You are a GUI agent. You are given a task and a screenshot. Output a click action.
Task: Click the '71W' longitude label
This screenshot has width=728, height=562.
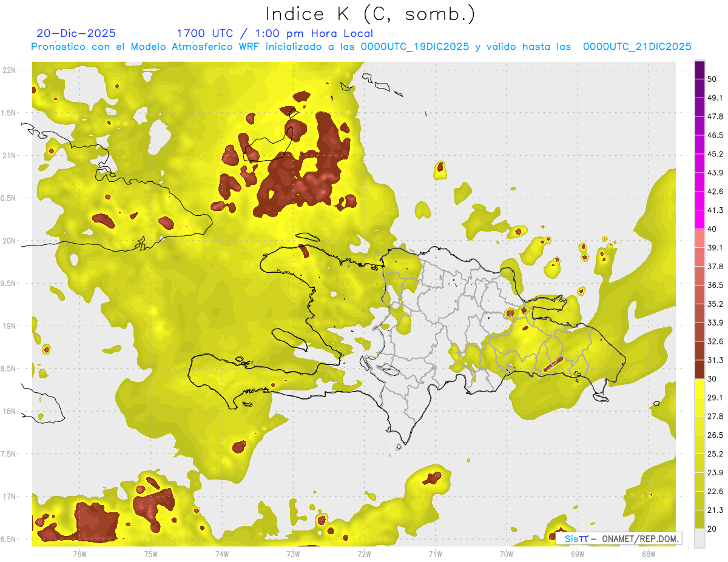435,554
